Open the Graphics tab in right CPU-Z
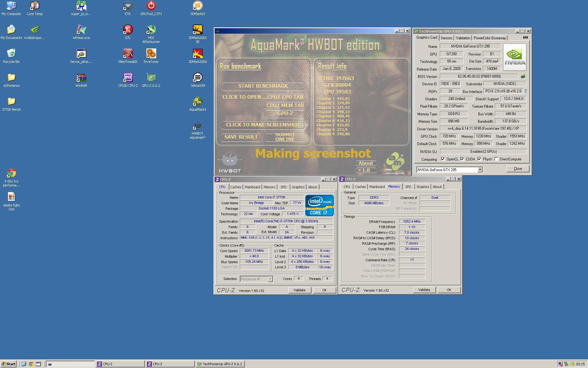 (423, 187)
